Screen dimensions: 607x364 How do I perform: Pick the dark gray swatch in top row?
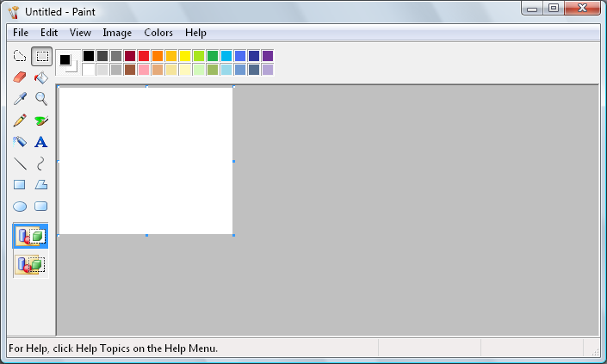102,56
